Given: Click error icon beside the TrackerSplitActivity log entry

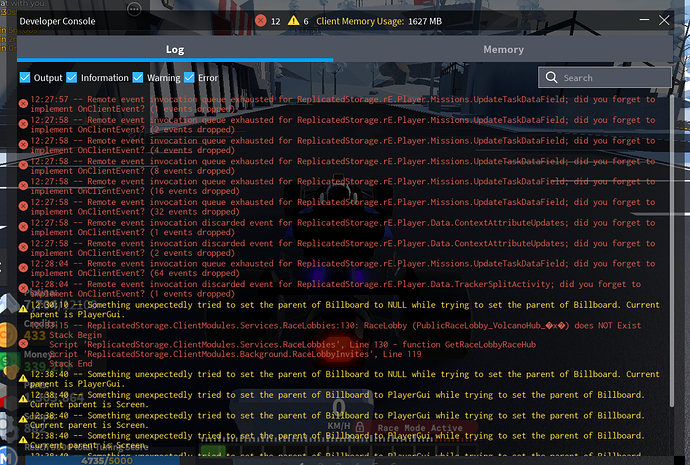Looking at the screenshot, I should coord(24,288).
